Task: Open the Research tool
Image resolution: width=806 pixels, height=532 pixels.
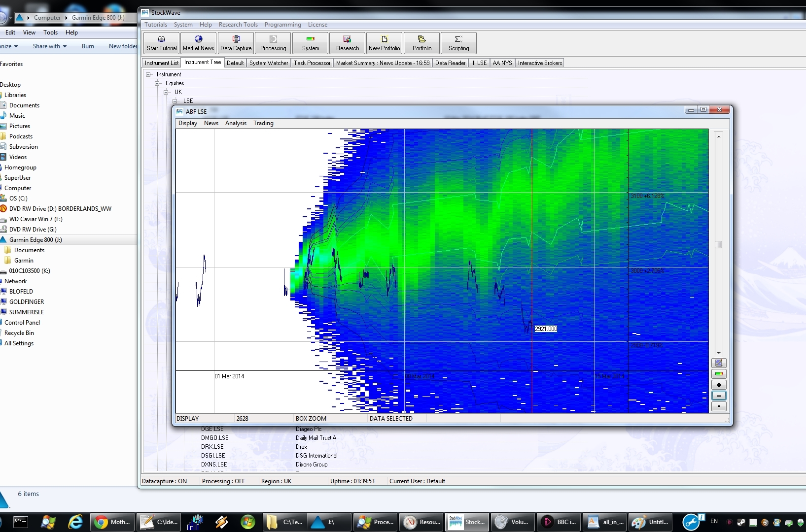Action: [347, 43]
